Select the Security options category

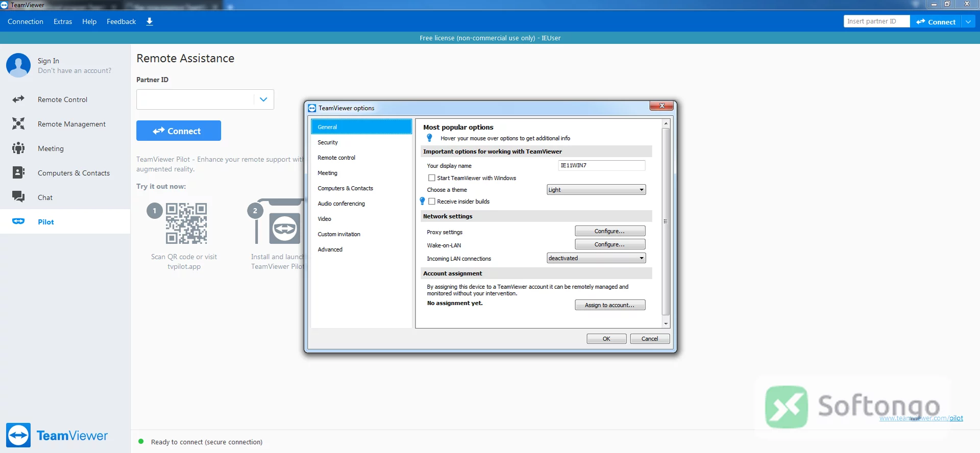pos(361,142)
